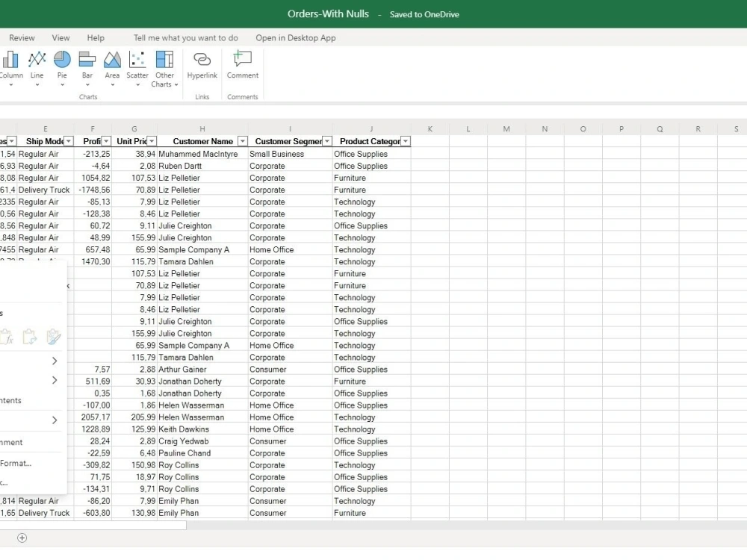This screenshot has height=560, width=747.
Task: Select the unit price cell 205,99
Action: click(134, 417)
